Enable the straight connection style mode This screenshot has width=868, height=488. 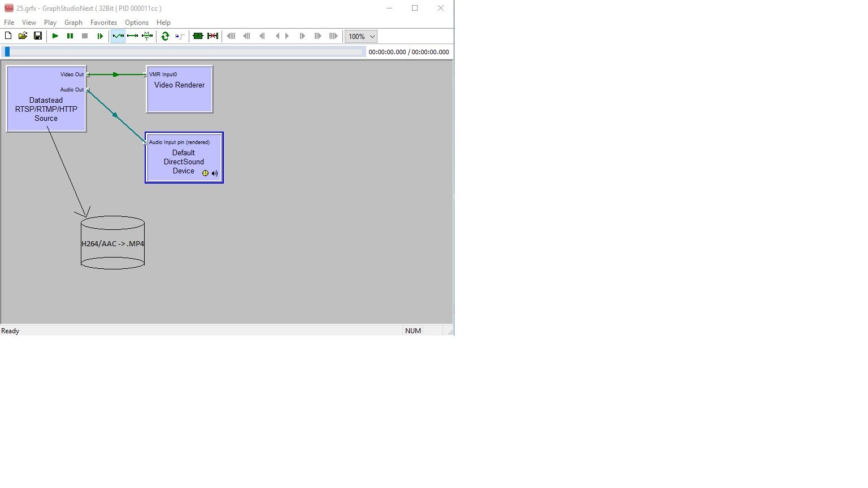[x=132, y=36]
